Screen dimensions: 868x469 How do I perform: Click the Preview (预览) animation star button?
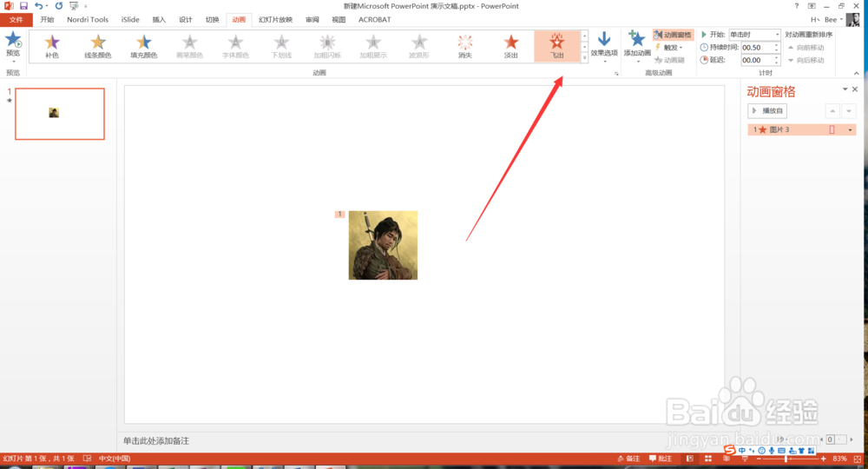pos(13,44)
